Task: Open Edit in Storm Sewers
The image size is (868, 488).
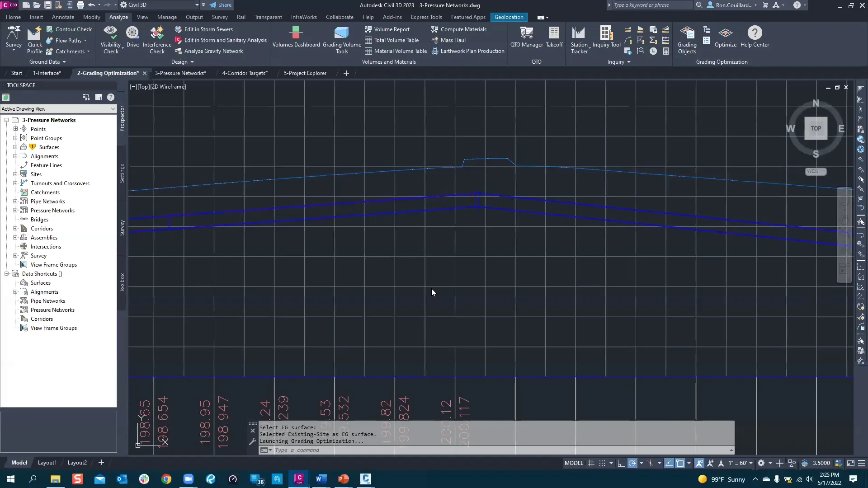Action: pos(204,29)
